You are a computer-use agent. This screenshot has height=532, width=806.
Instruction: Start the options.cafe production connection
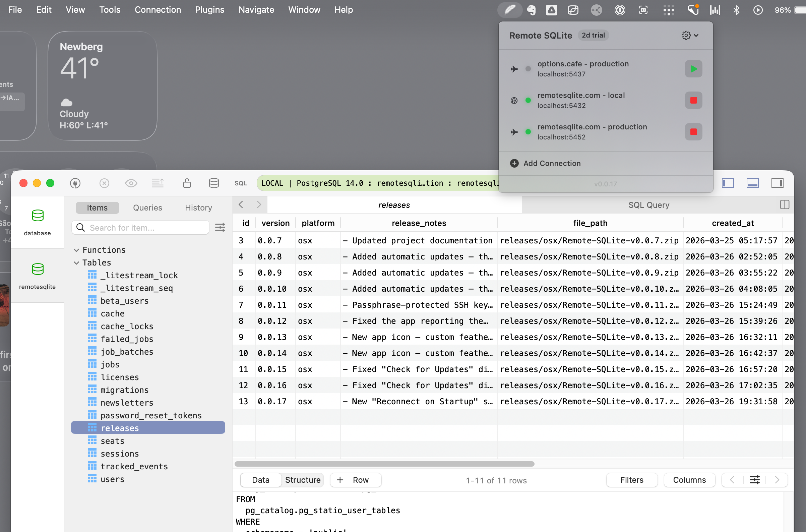693,68
